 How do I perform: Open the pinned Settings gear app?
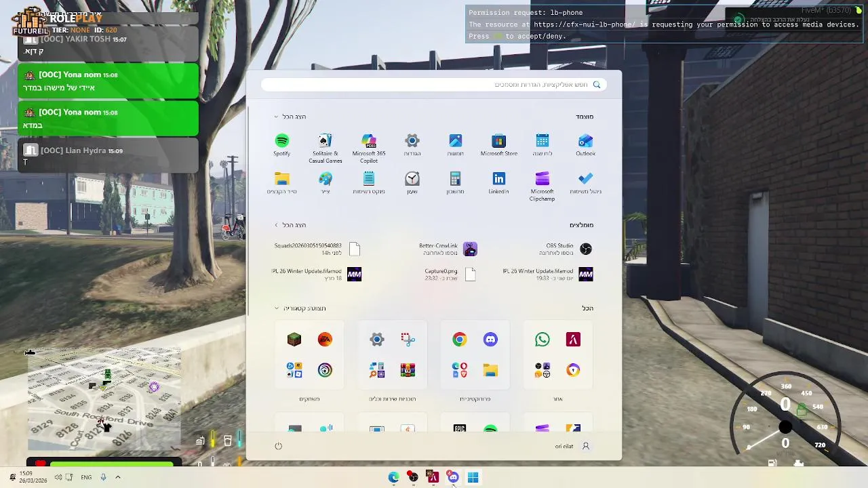(x=412, y=145)
